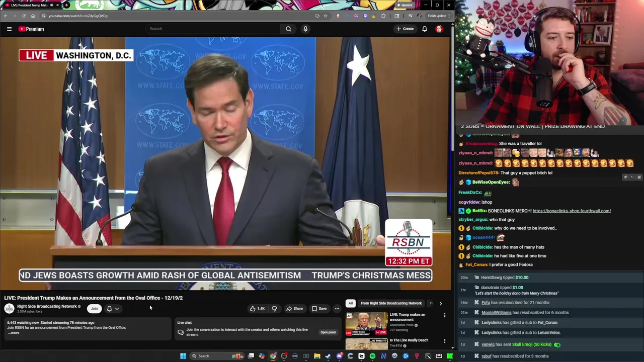The height and width of the screenshot is (362, 644).
Task: Open a new browser tab
Action: click(x=66, y=5)
